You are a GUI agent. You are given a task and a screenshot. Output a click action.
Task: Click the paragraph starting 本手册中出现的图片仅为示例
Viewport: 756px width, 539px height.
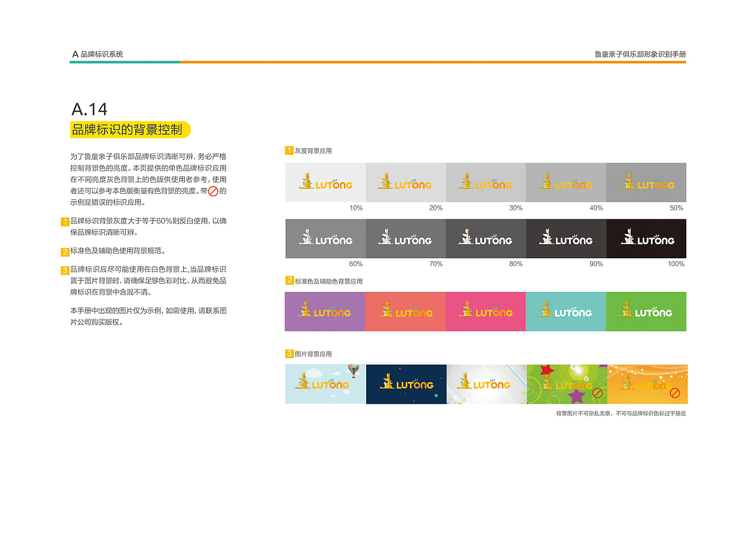[x=148, y=316]
